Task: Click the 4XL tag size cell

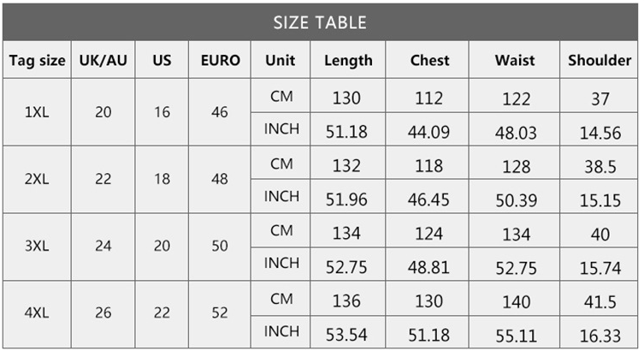Action: point(37,312)
